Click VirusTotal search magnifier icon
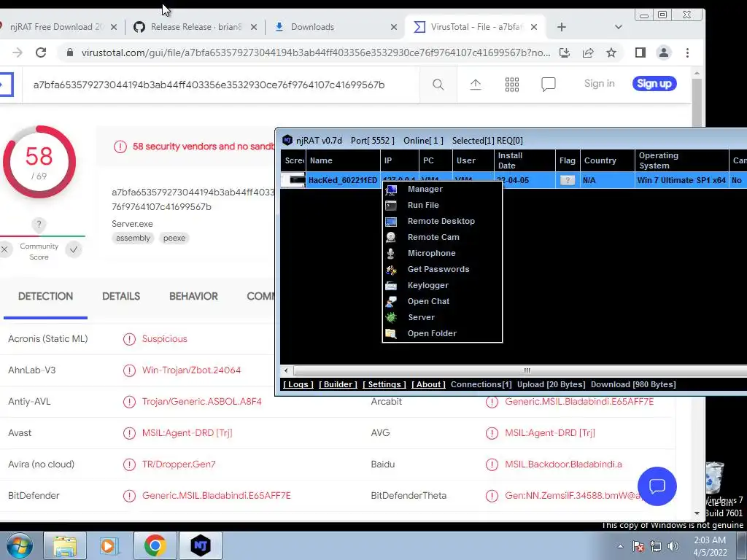This screenshot has height=560, width=747. tap(438, 85)
